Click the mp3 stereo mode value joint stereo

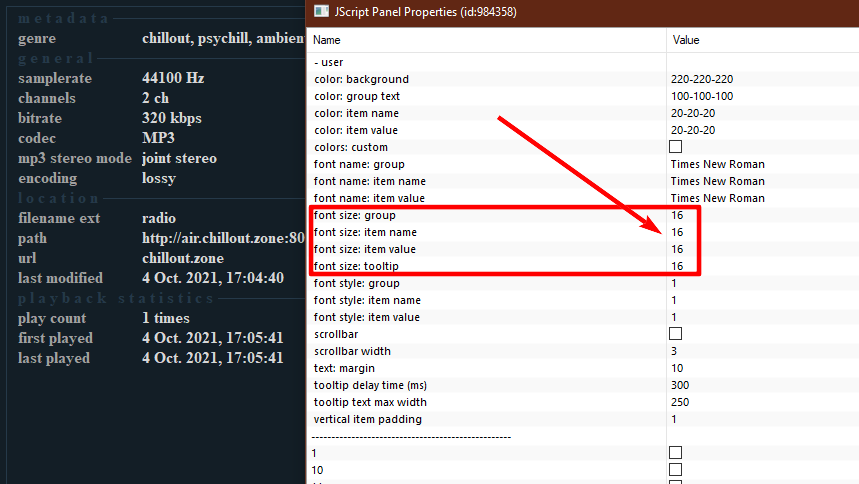[x=179, y=158]
